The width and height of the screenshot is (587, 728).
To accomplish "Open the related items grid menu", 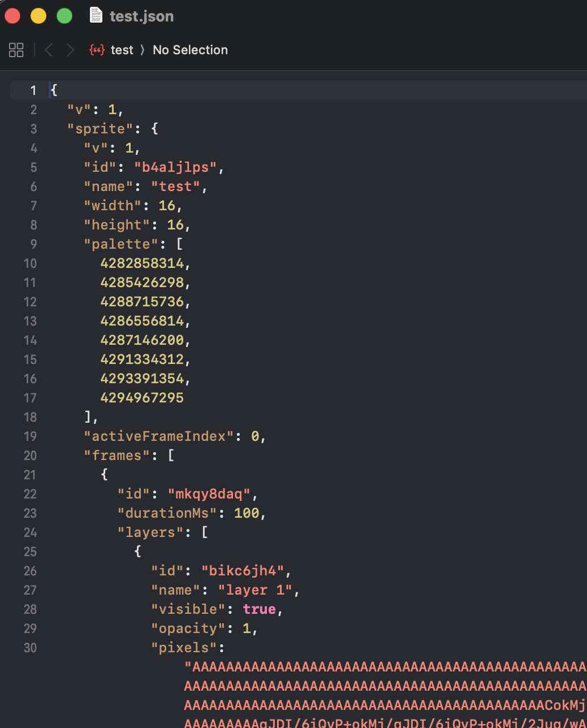I will (16, 50).
